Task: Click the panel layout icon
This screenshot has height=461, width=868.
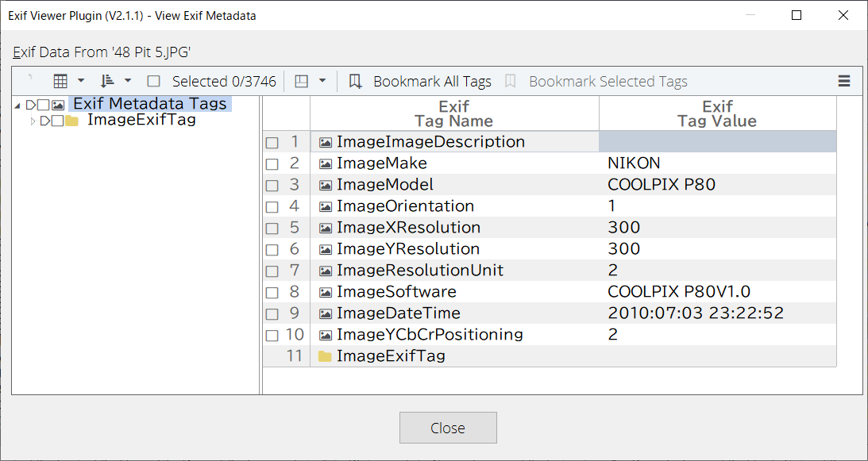Action: tap(301, 82)
